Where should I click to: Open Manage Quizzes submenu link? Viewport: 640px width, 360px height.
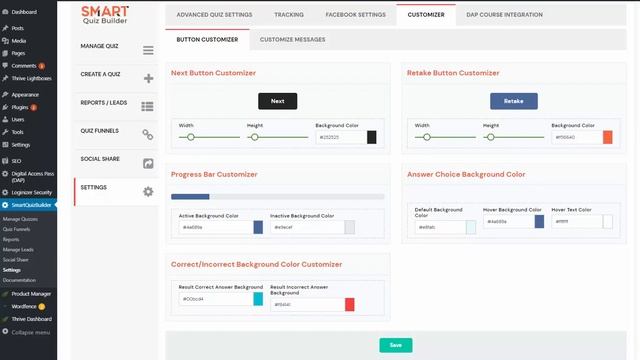[x=20, y=219]
